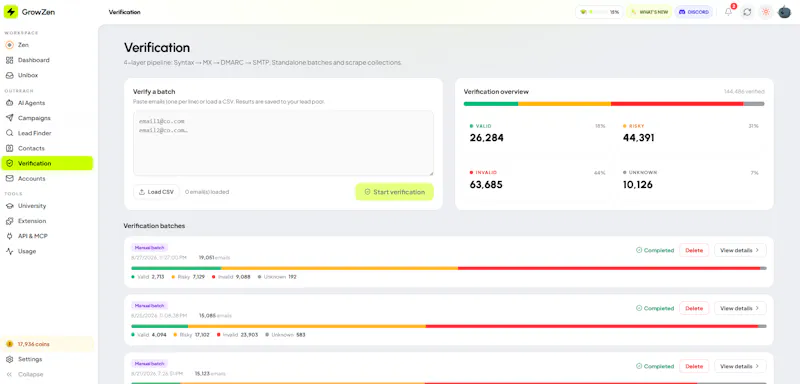Click the Verification batches heading
The height and width of the screenshot is (384, 800).
tap(154, 225)
